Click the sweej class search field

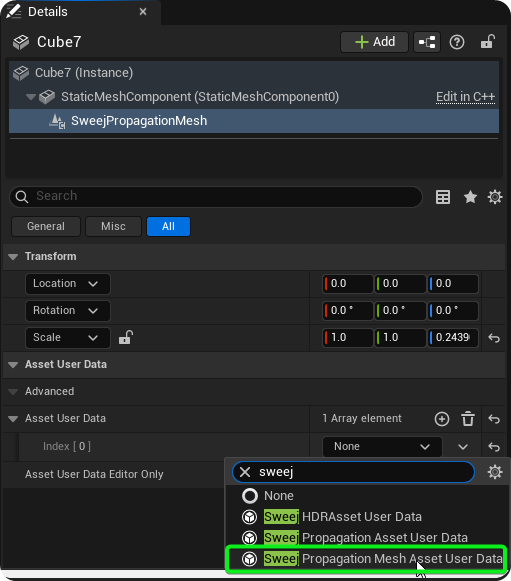pyautogui.click(x=353, y=472)
